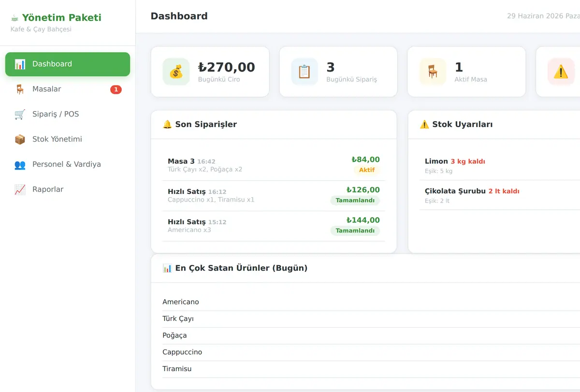
Task: Click the Yönetim Paketi app title
Action: coord(62,18)
